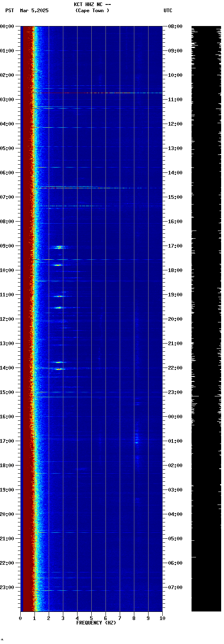The width and height of the screenshot is (224, 644).
Task: Click UTC axis time label 23:00
Action: (x=175, y=392)
